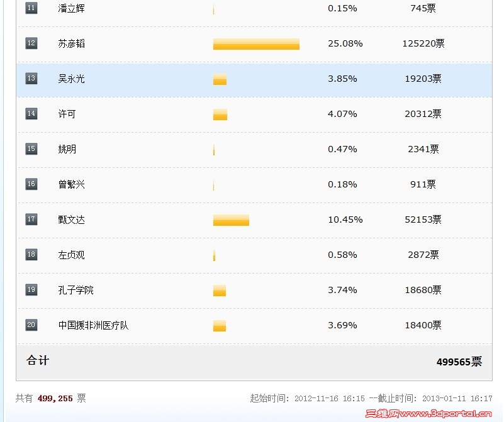
Task: Click the 合计 total row label
Action: coord(38,360)
